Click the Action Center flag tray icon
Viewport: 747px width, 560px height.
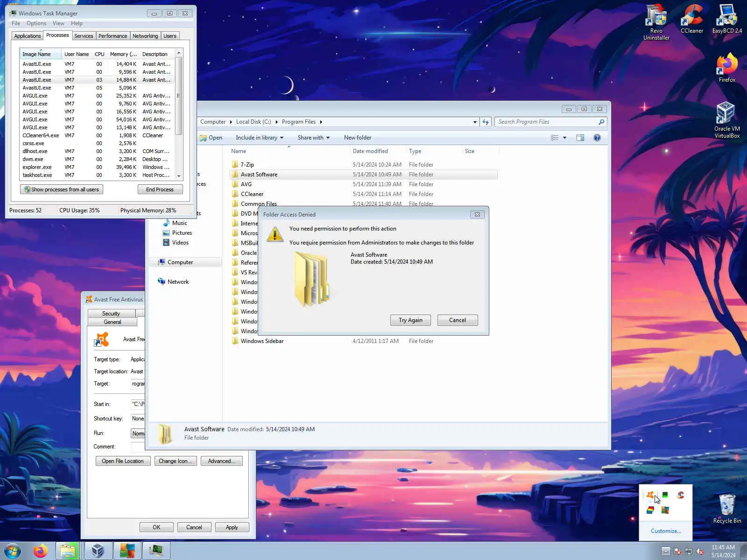677,552
